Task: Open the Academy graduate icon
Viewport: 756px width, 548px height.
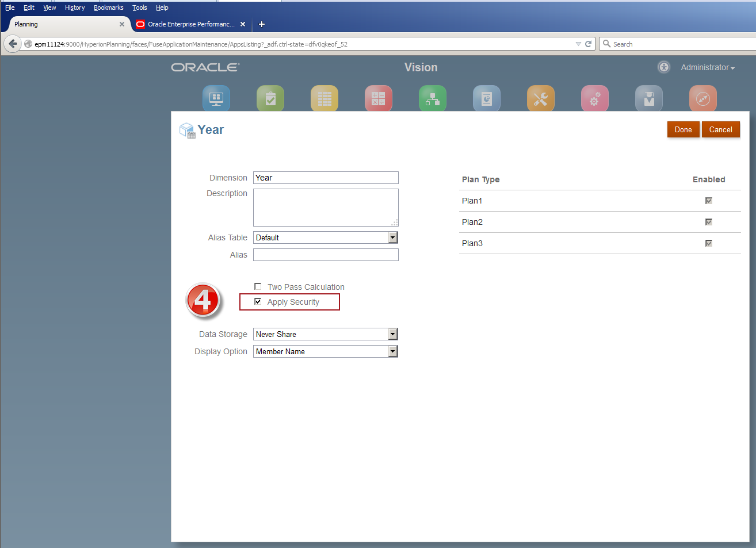Action: tap(649, 98)
